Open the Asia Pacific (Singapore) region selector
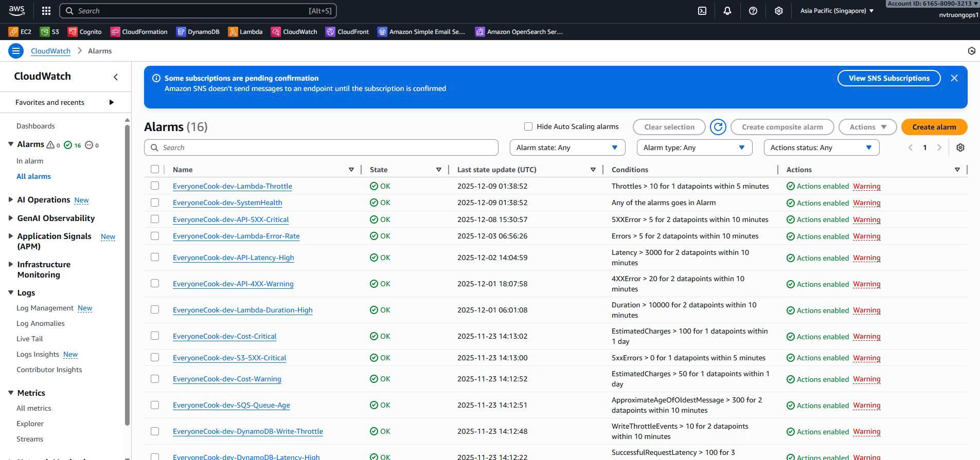980x460 pixels. [x=837, y=11]
